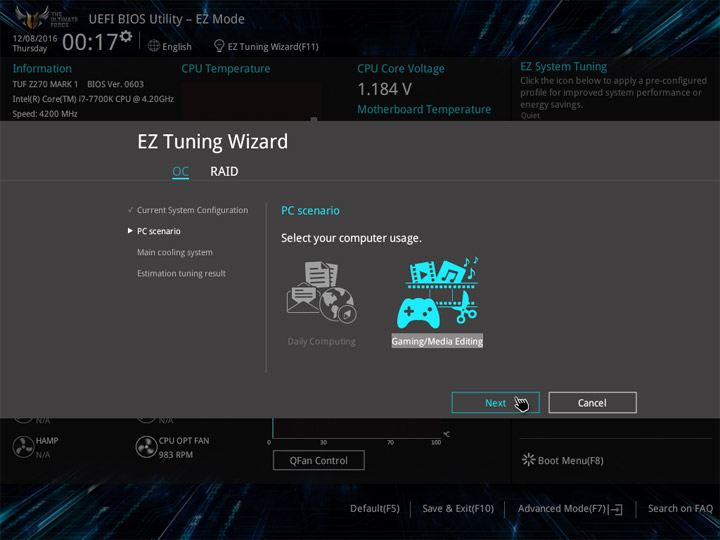Viewport: 720px width, 540px height.
Task: Open QFan Control
Action: pyautogui.click(x=319, y=461)
